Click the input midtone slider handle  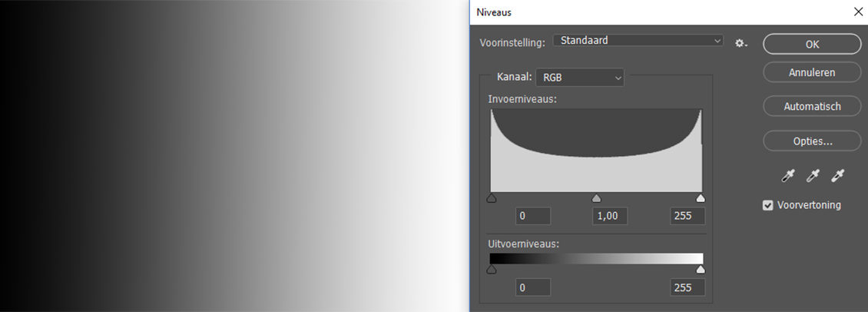pyautogui.click(x=597, y=198)
